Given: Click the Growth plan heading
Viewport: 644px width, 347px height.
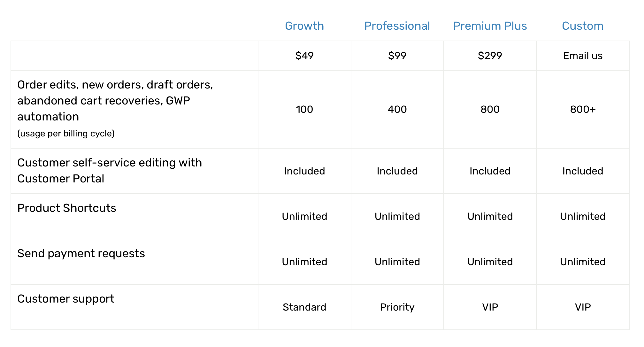Looking at the screenshot, I should pos(304,26).
